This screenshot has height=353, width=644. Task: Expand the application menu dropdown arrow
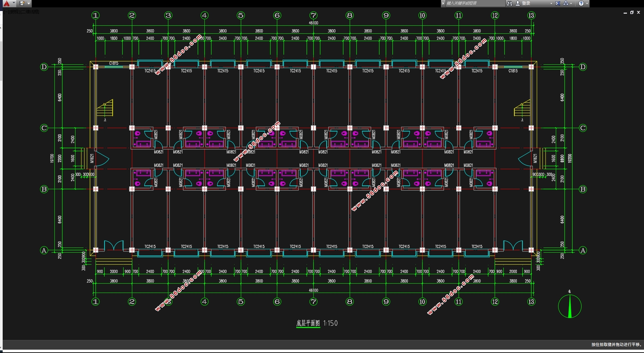(14, 3)
